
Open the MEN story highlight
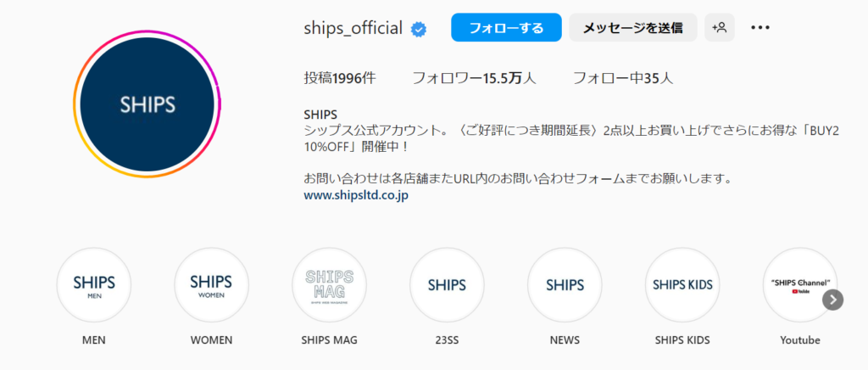click(94, 284)
